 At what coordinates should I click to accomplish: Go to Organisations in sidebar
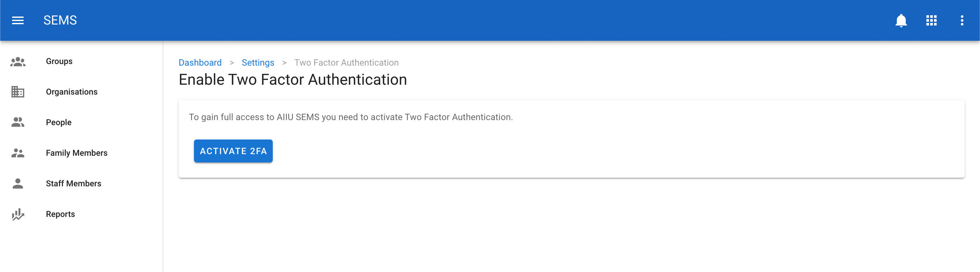[x=71, y=92]
